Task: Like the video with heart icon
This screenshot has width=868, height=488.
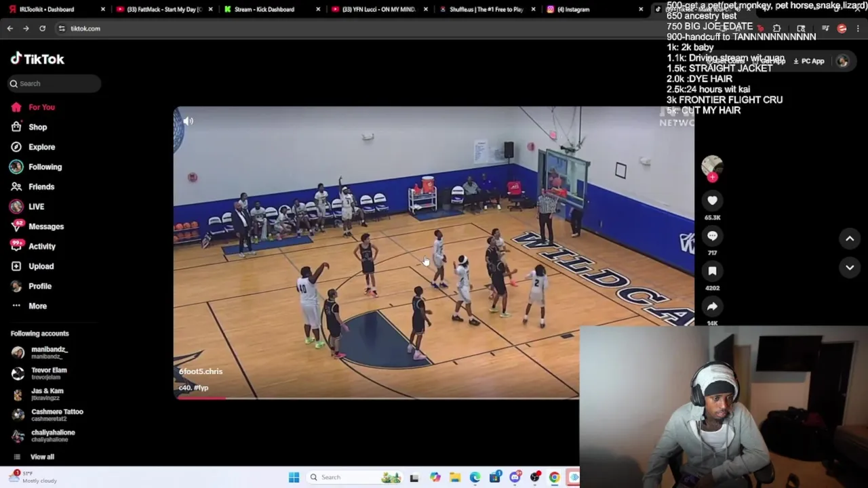Action: coord(712,201)
